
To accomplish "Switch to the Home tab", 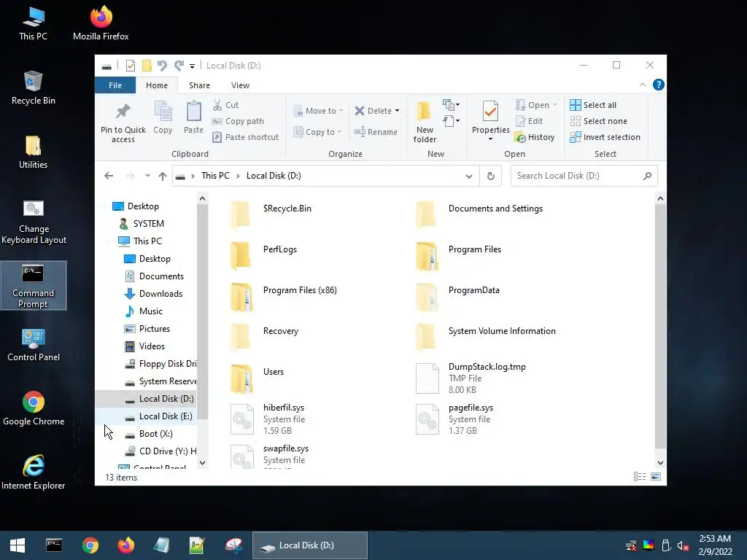I will click(x=157, y=85).
